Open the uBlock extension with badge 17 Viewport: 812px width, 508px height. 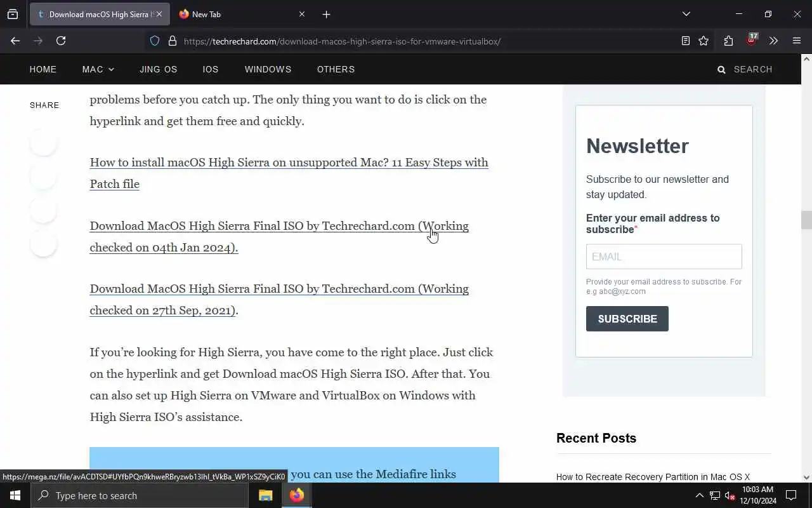click(752, 40)
